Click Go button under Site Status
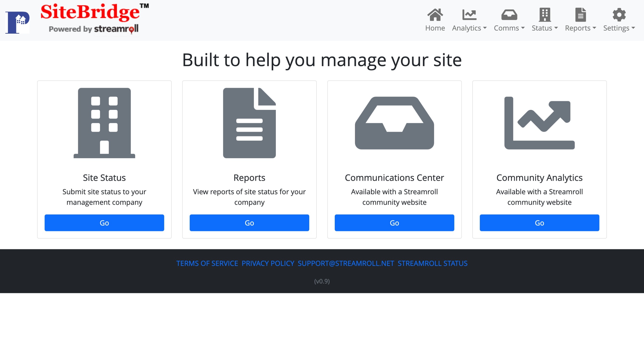The image size is (644, 362). 104,222
